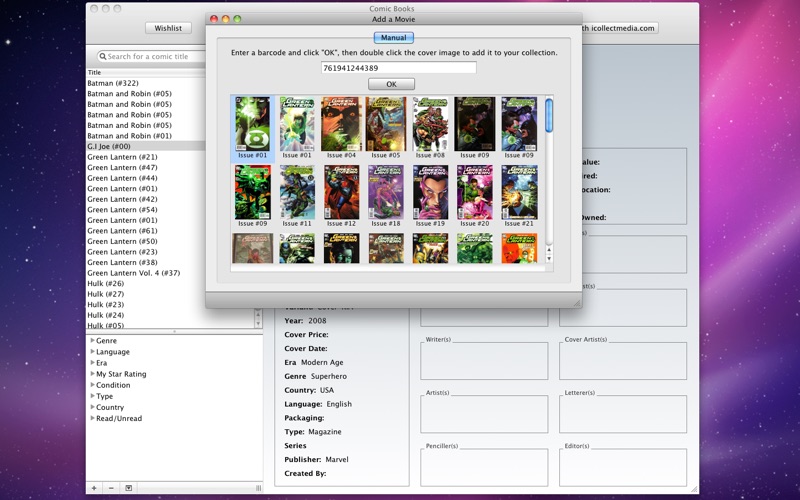Click the Genre value Superhero
This screenshot has width=800, height=500.
[x=329, y=376]
